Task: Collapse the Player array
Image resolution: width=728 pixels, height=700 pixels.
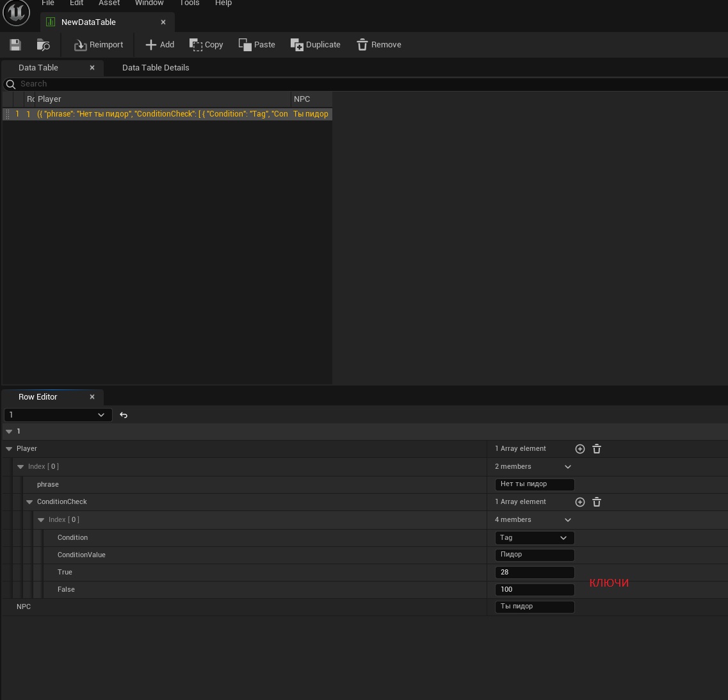Action: click(9, 449)
